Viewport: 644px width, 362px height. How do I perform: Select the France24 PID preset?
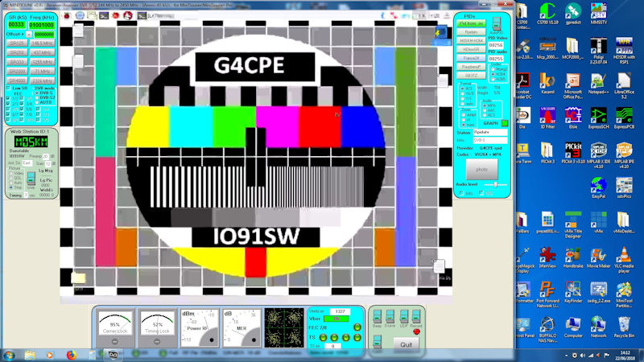(x=471, y=58)
